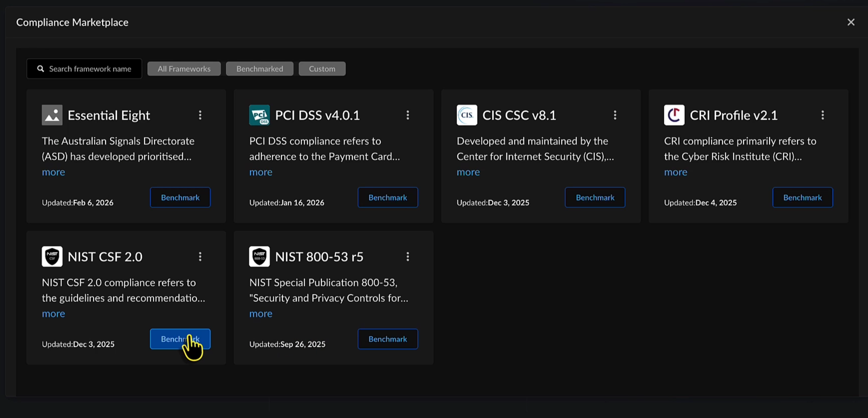Filter by Benchmarked frameworks

click(x=260, y=69)
